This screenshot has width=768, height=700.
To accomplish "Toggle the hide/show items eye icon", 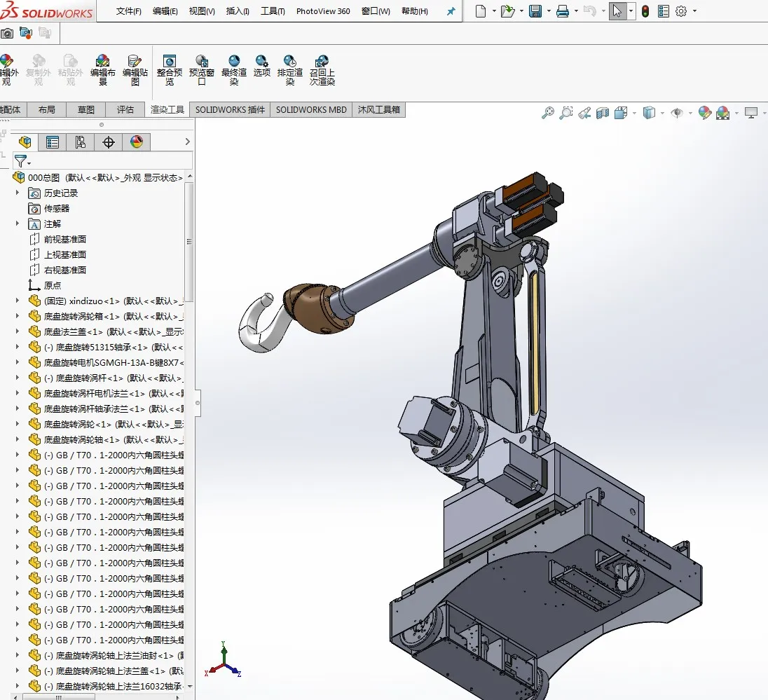I will (676, 113).
